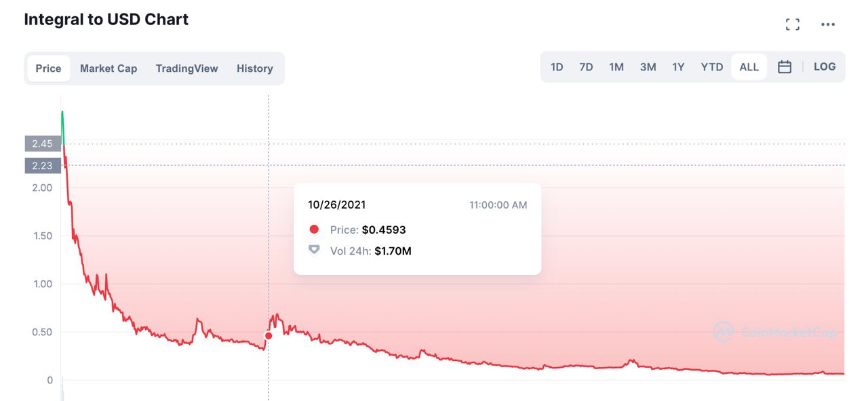868x401 pixels.
Task: Click the red Price dot in tooltip
Action: coord(314,230)
